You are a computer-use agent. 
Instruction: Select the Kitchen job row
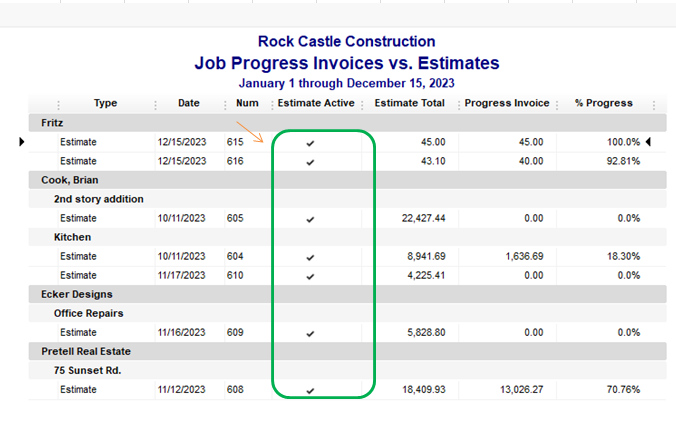coord(347,237)
